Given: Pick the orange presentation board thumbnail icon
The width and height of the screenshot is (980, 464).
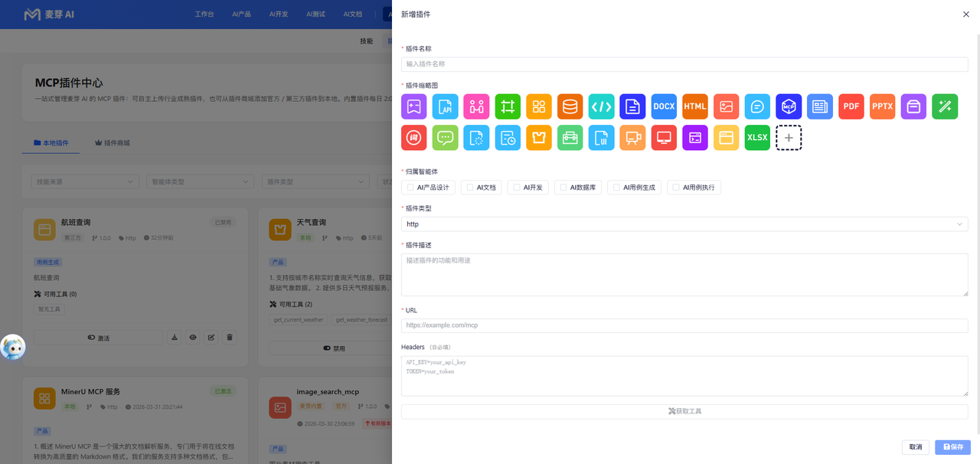Looking at the screenshot, I should point(632,138).
